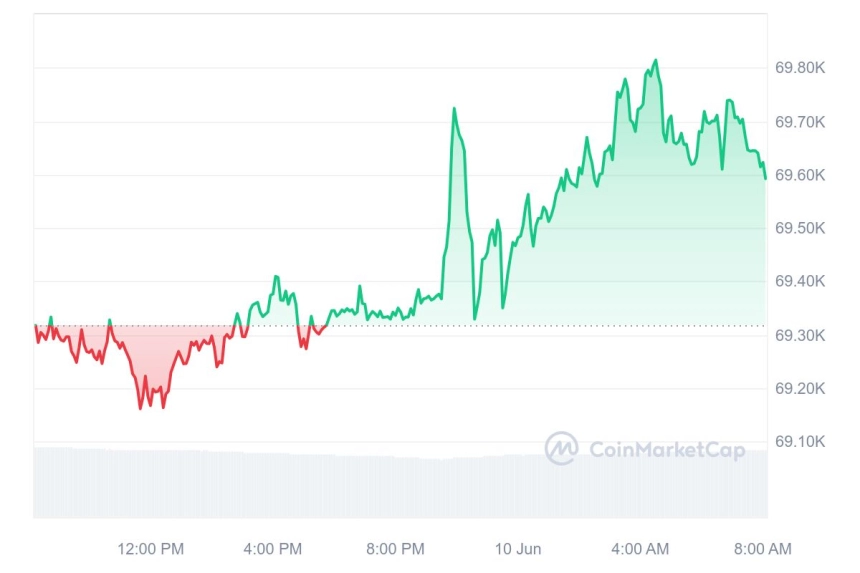Click the 69.50K price axis label
The image size is (860, 573).
pyautogui.click(x=800, y=228)
